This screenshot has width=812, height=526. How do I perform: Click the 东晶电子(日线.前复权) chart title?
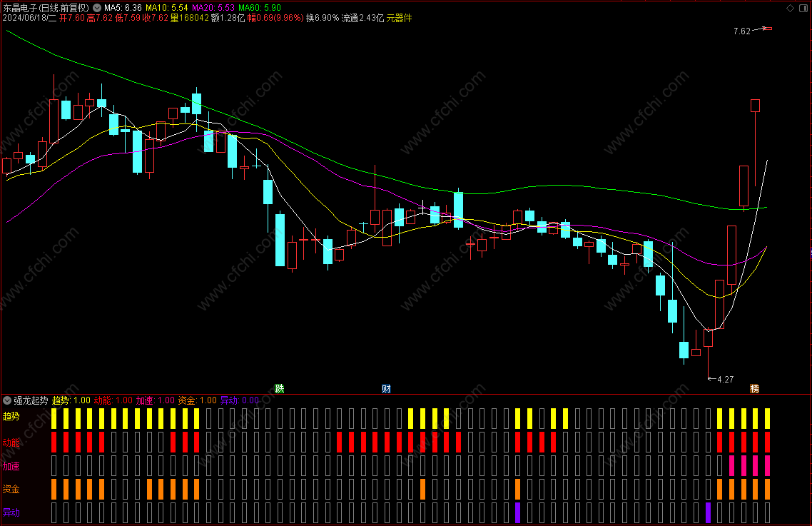pos(46,8)
